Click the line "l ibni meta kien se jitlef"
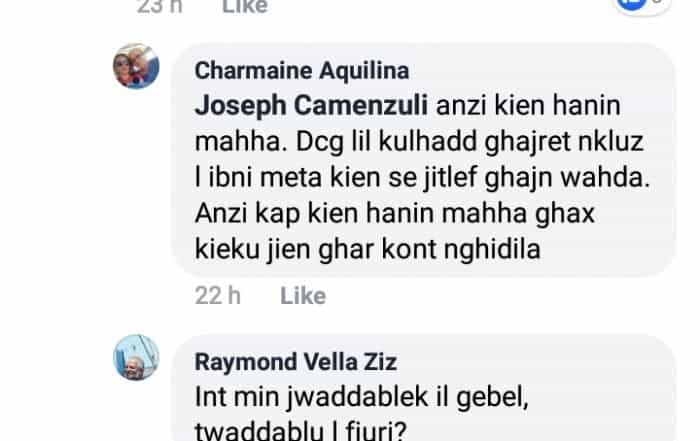The width and height of the screenshot is (700, 441). [337, 178]
